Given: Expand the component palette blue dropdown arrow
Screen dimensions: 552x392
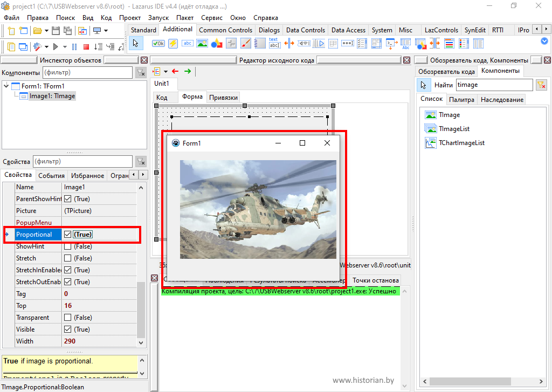Looking at the screenshot, I should pyautogui.click(x=544, y=41).
